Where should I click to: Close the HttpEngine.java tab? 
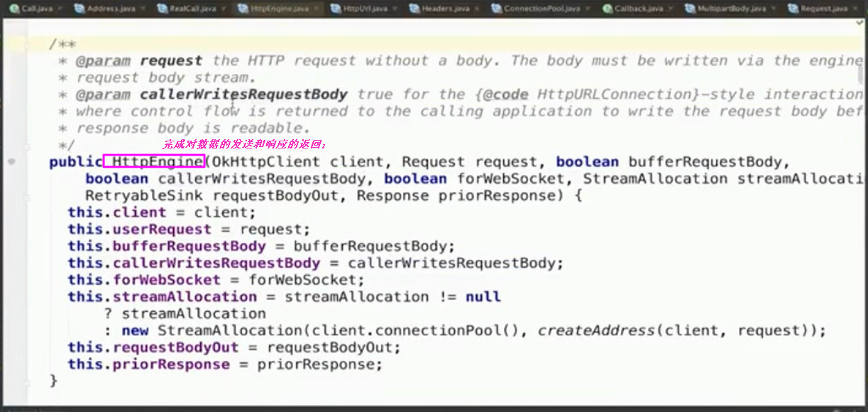pos(316,9)
